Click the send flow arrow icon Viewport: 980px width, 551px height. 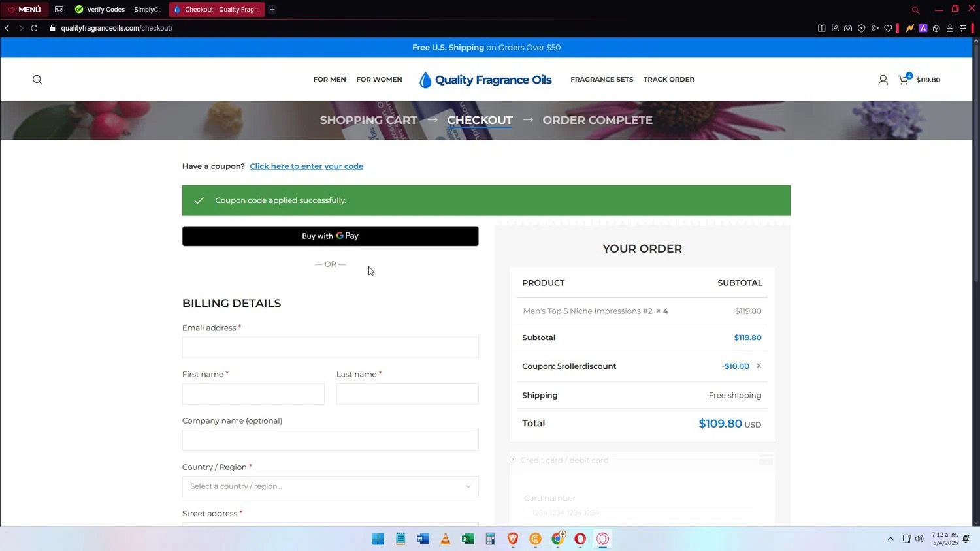coord(875,28)
